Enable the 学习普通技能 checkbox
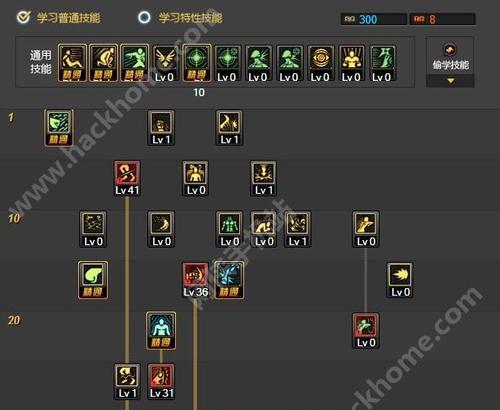 pos(24,17)
